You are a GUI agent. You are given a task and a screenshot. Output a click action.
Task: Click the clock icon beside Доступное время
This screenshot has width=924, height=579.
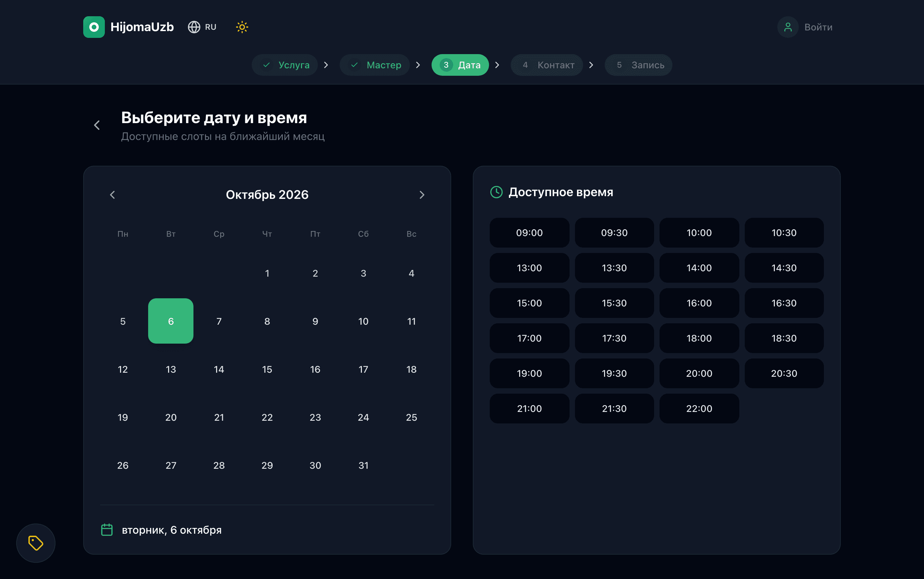(x=496, y=192)
